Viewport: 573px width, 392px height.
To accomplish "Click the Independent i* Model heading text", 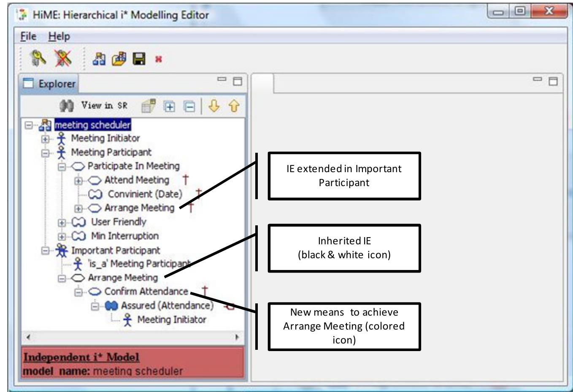I will click(x=81, y=357).
